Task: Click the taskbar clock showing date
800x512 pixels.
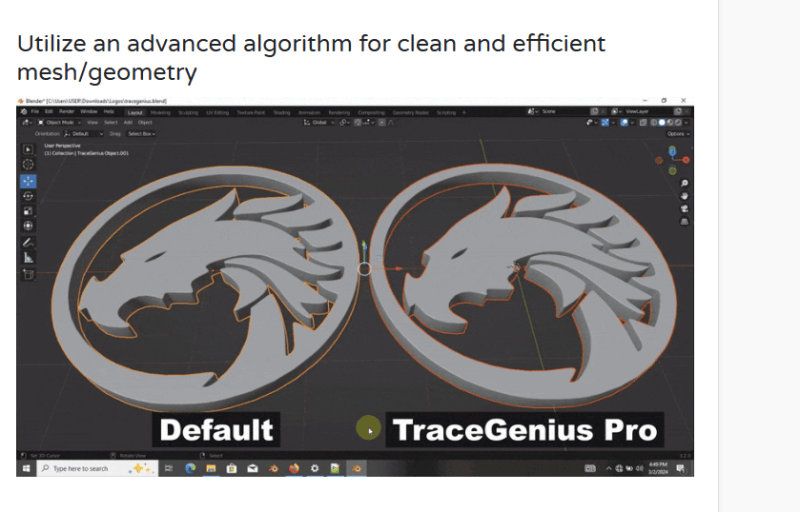Action: tap(658, 468)
